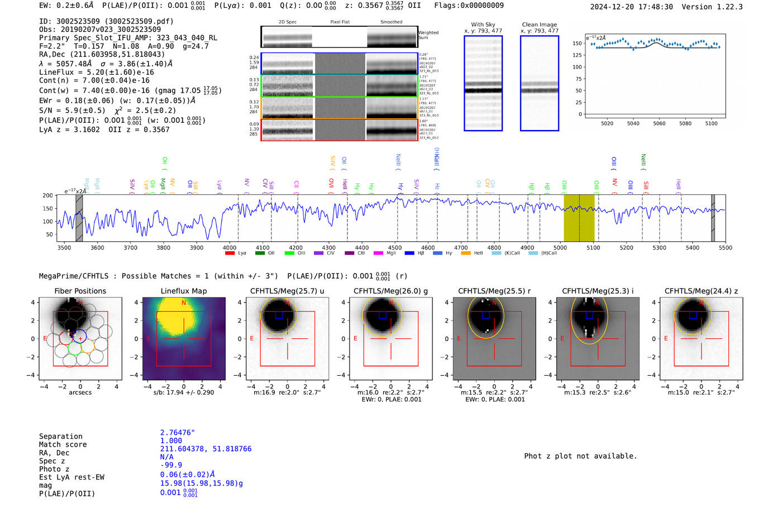
Task: Click the Primary Spec_Slot_IFU_AMP line
Action: tap(128, 38)
